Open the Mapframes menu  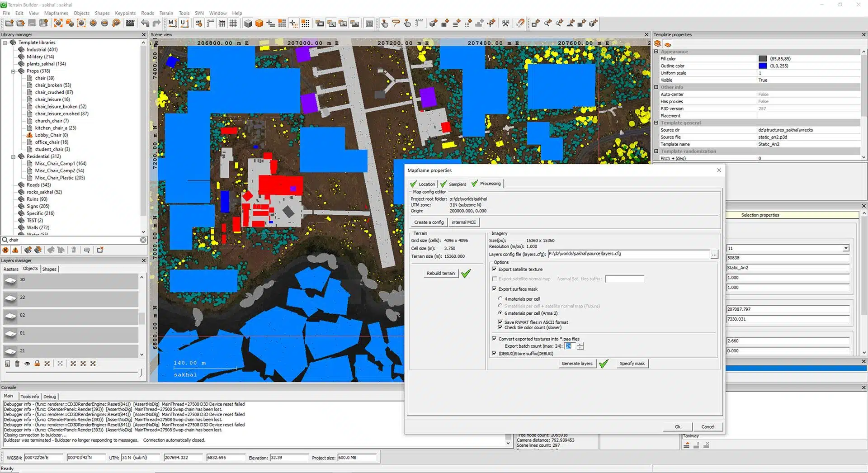[x=56, y=13]
